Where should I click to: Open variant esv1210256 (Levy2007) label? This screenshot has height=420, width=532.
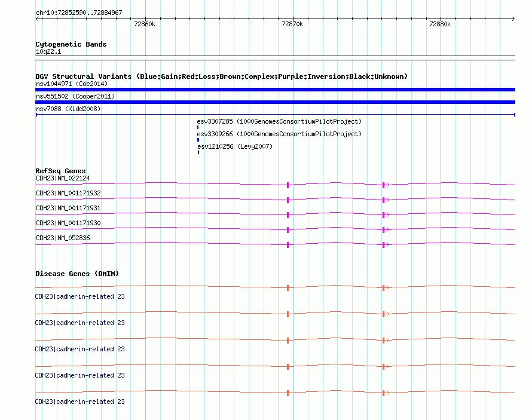click(x=235, y=146)
